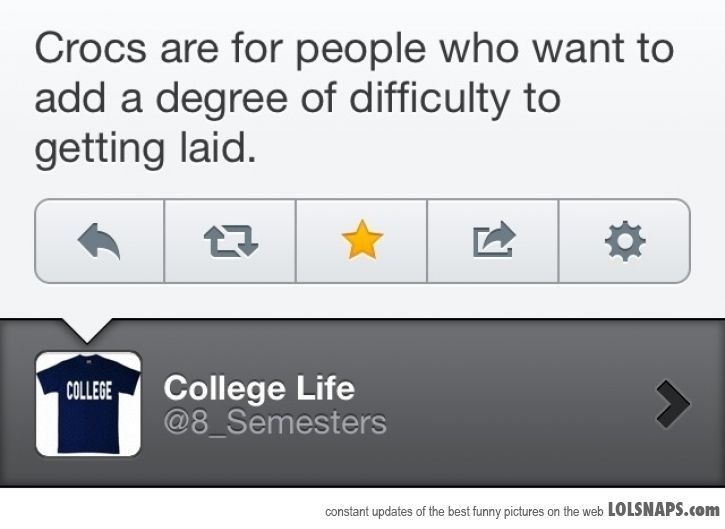The image size is (725, 529).
Task: Expand profile with the right chevron
Action: coord(673,403)
